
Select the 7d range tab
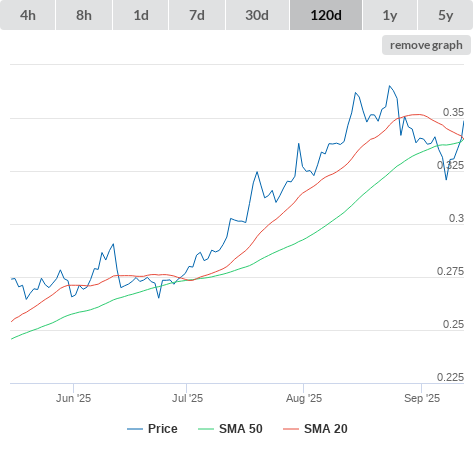197,15
